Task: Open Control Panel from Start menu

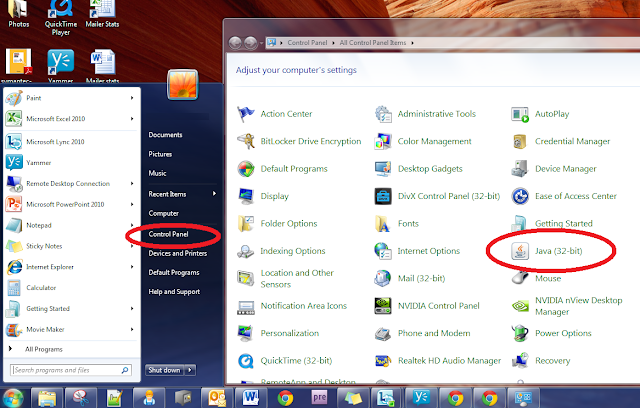Action: 169,234
